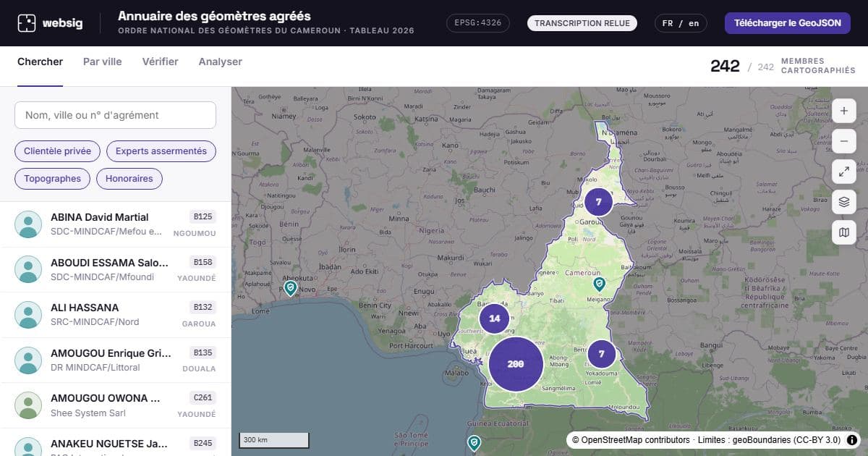The height and width of the screenshot is (456, 868).
Task: Open the geoBoundaries (CC-BY 3.0) attribution
Action: (787, 439)
